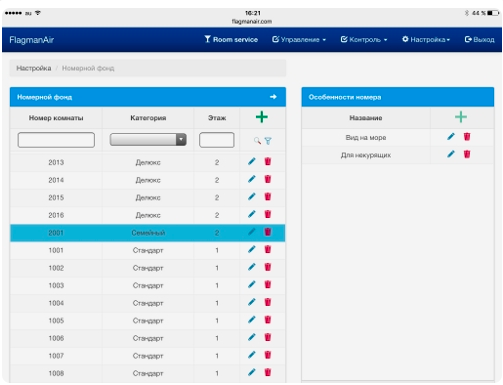Edit room 1001 with pencil icon
Image resolution: width=503 pixels, height=385 pixels.
click(x=252, y=249)
